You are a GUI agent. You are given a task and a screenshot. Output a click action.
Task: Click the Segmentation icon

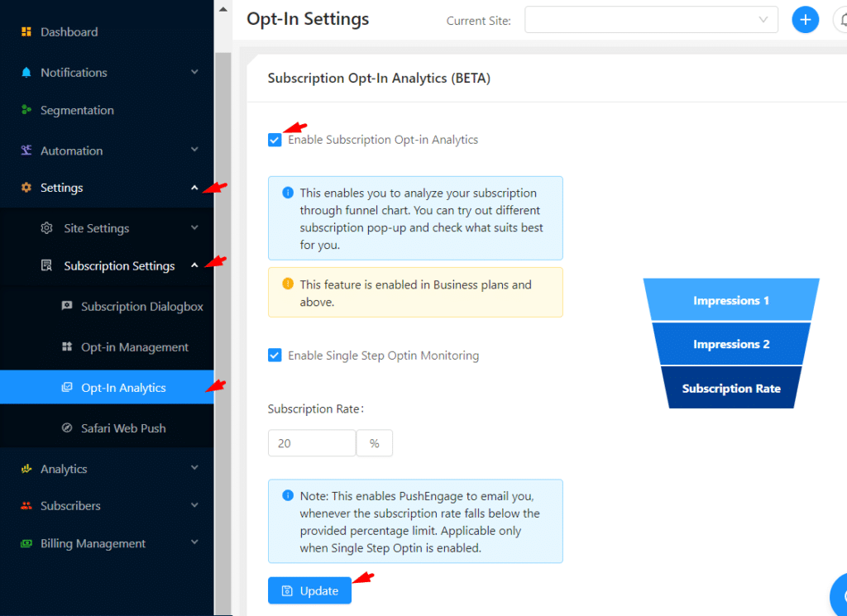26,110
